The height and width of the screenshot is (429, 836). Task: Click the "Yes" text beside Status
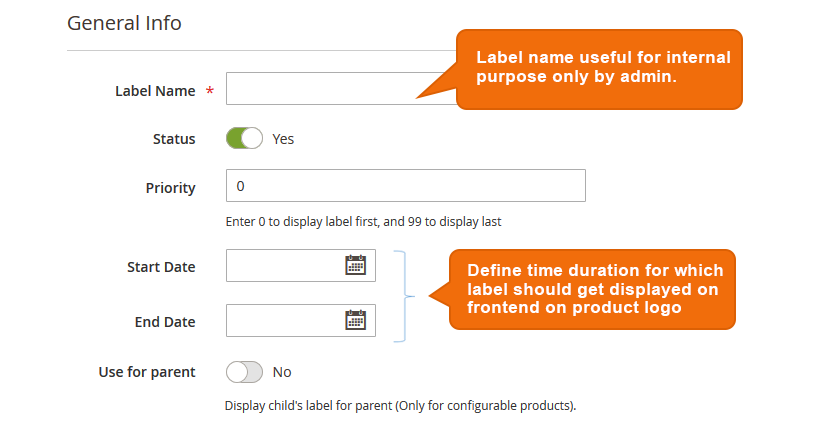[283, 139]
